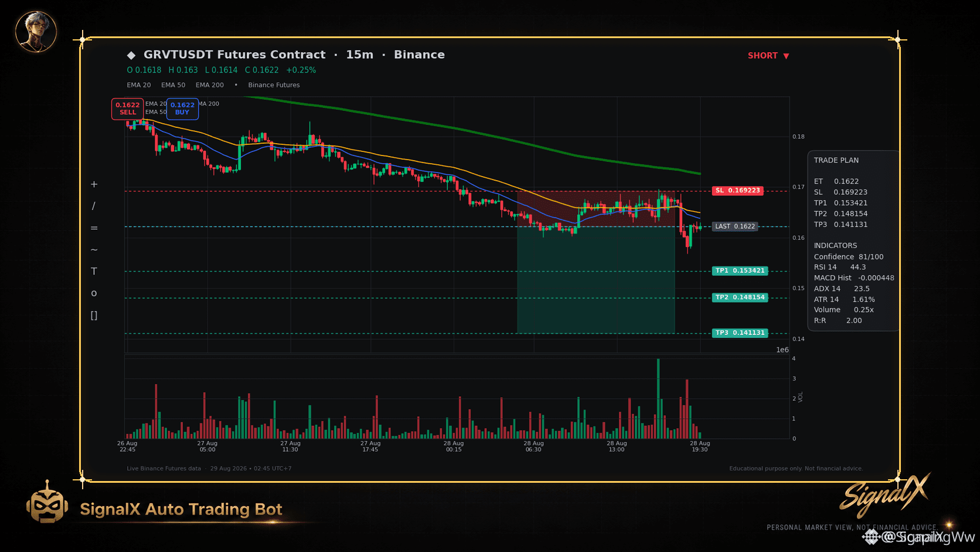Image resolution: width=980 pixels, height=552 pixels.
Task: Click the Volume 0.25x row
Action: point(844,310)
